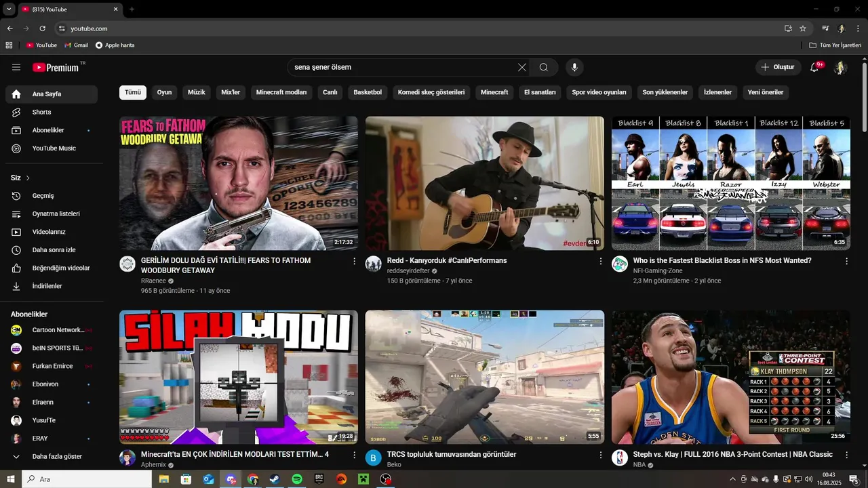
Task: Play the Redd guitar performance thumbnail
Action: click(x=485, y=183)
